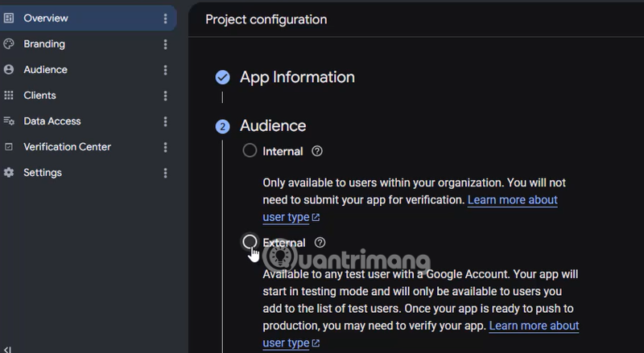Viewport: 644px width, 353px height.
Task: Click the Verification Center checkbox icon
Action: click(9, 147)
